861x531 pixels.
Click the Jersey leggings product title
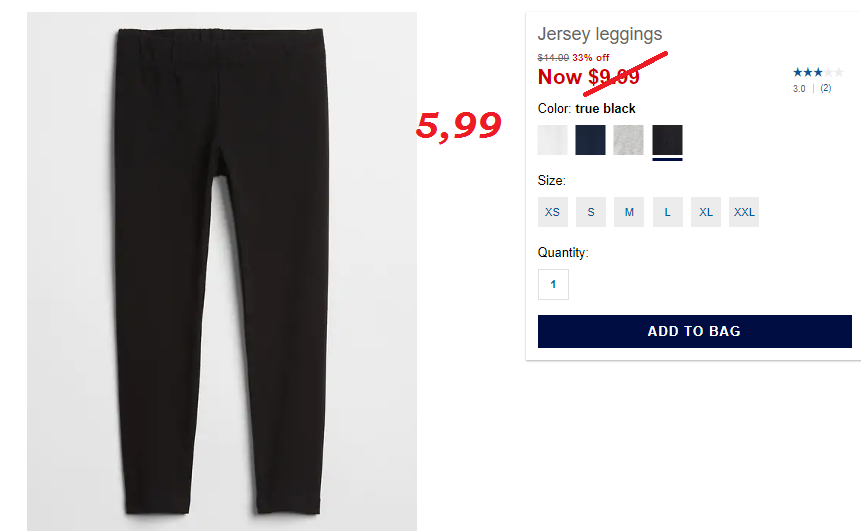pyautogui.click(x=600, y=34)
